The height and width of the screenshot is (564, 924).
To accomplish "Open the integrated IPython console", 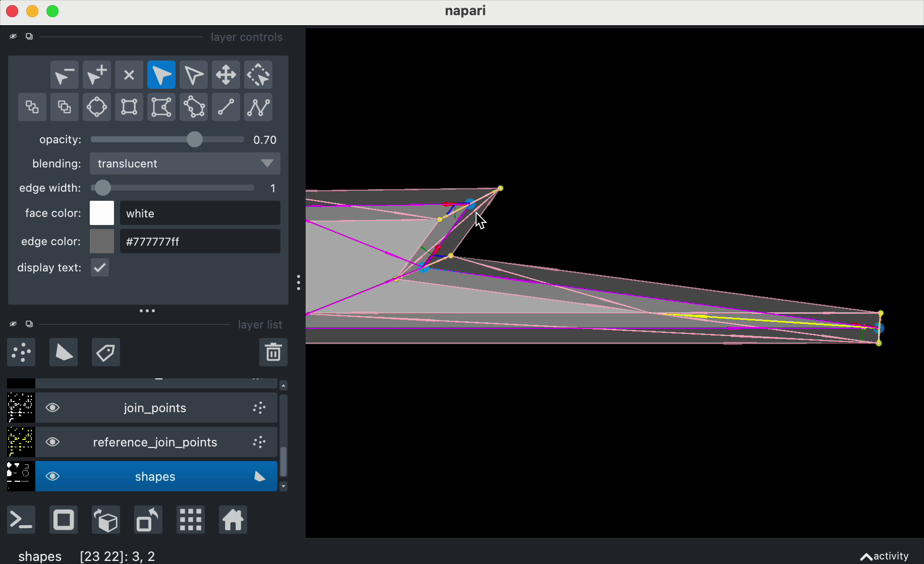I will point(21,520).
